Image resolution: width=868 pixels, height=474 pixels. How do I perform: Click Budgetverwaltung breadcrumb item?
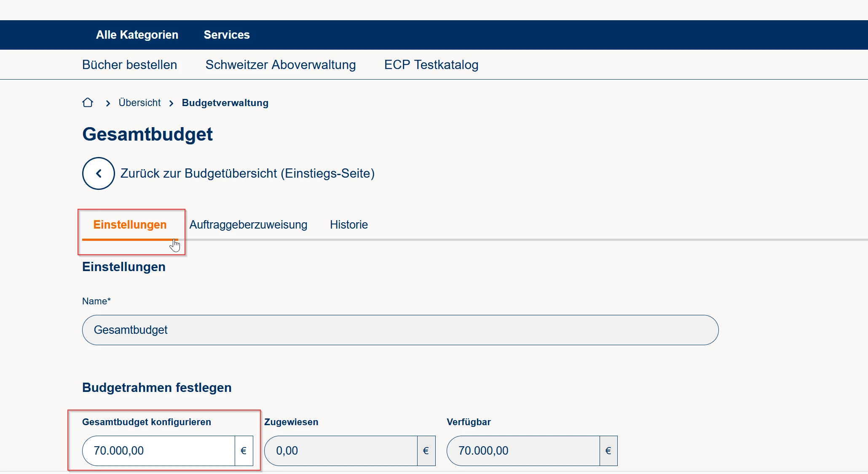tap(225, 103)
